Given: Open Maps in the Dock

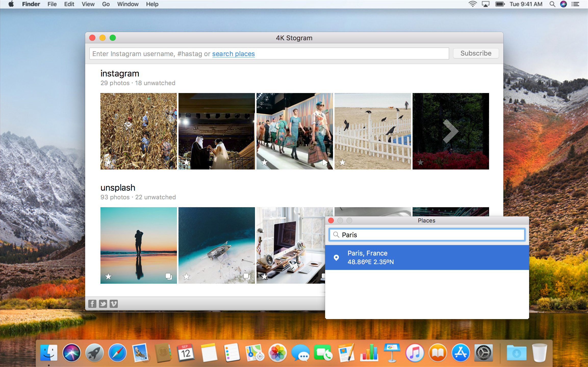Looking at the screenshot, I should coord(254,353).
